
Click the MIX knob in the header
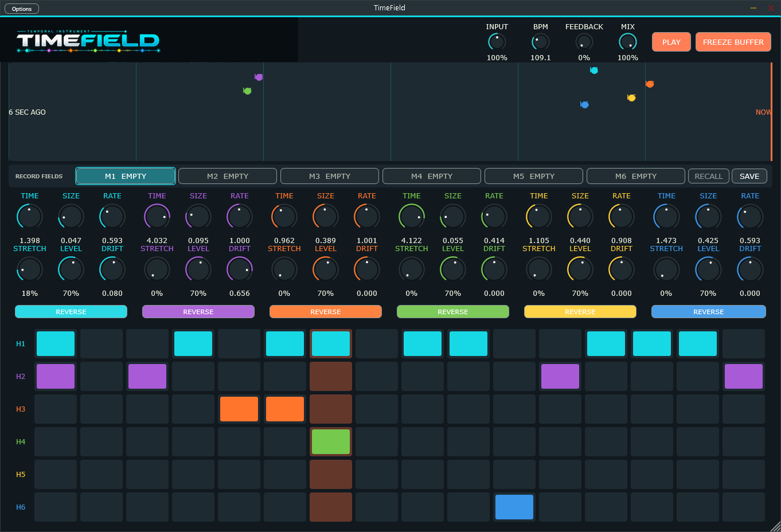[628, 42]
